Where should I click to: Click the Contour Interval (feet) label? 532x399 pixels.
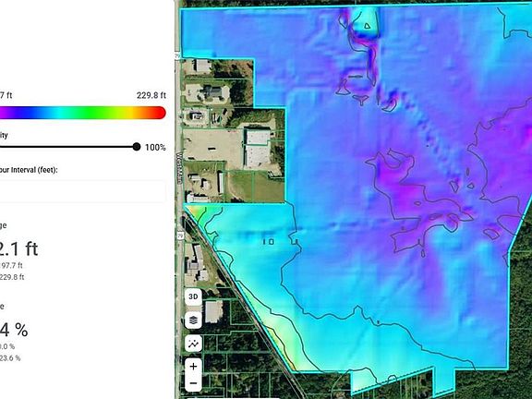pyautogui.click(x=29, y=170)
